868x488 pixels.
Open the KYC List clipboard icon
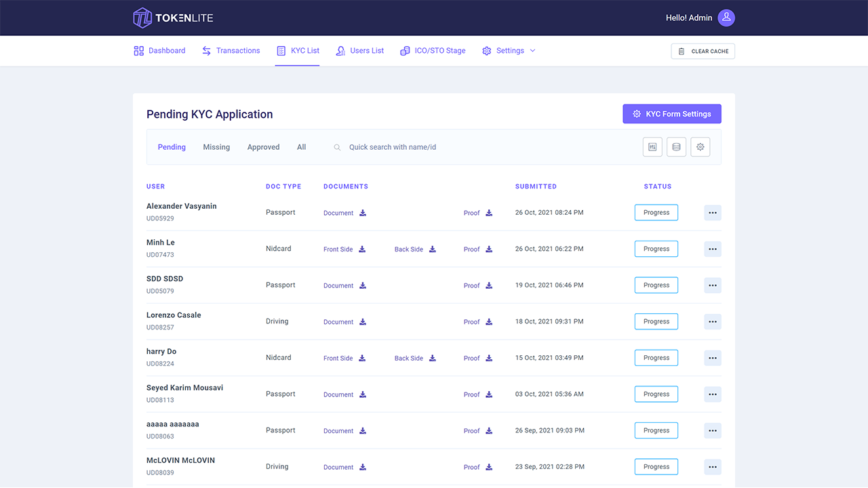[x=280, y=50]
